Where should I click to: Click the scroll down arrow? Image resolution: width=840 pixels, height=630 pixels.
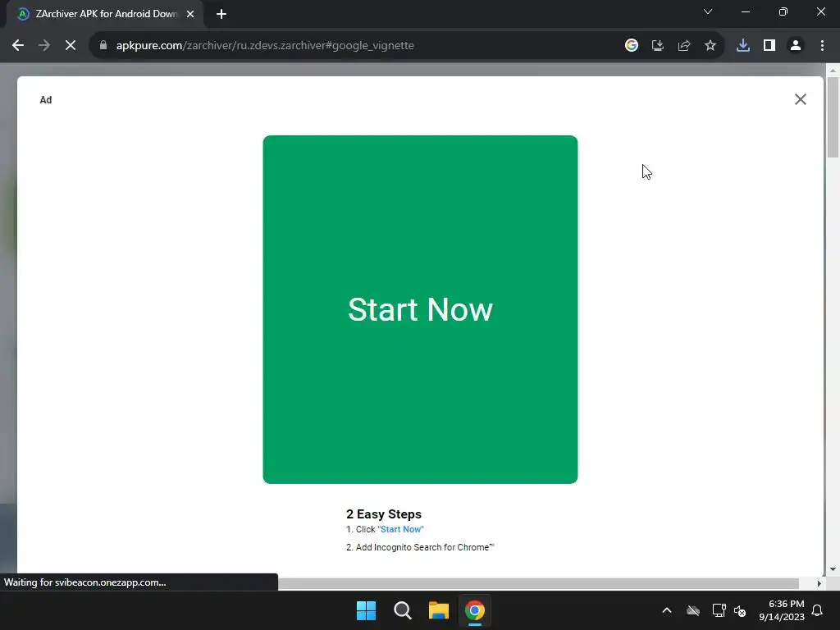pos(833,569)
